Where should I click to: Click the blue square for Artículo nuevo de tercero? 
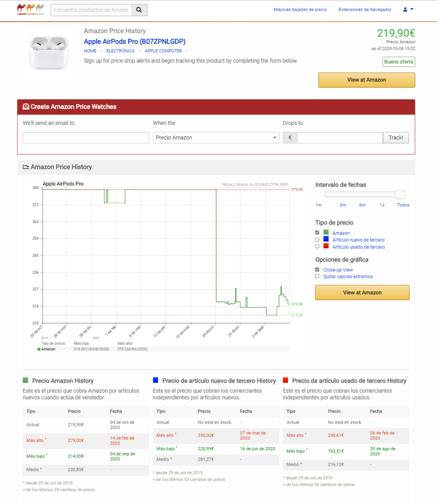coord(325,239)
